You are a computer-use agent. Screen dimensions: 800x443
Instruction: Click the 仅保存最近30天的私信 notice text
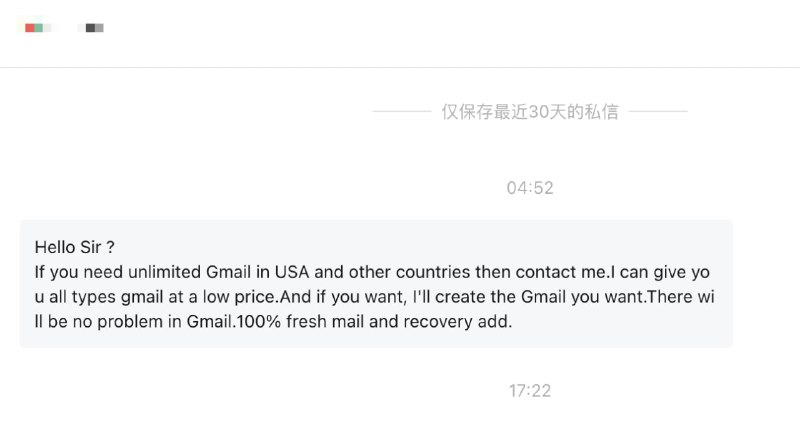pos(529,112)
